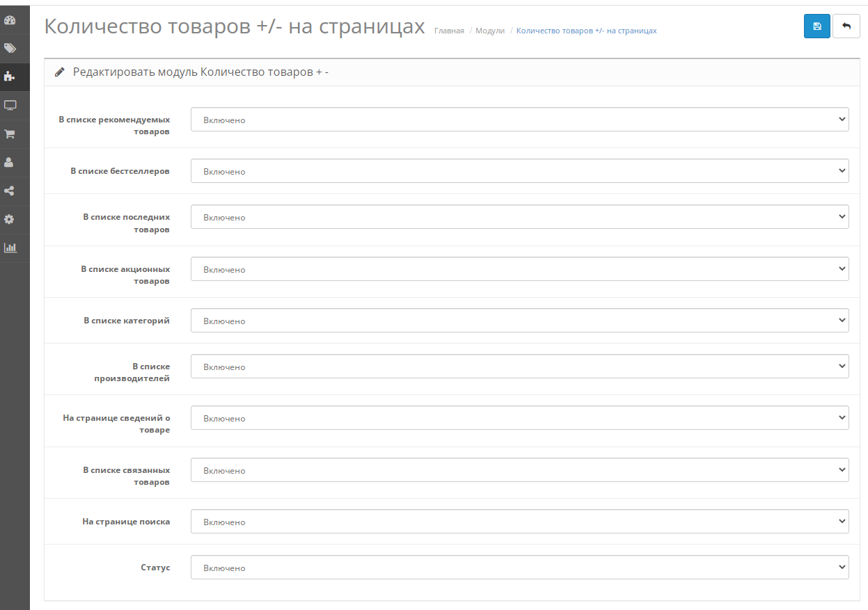Open the Статус dropdown
This screenshot has width=868, height=610.
(519, 568)
